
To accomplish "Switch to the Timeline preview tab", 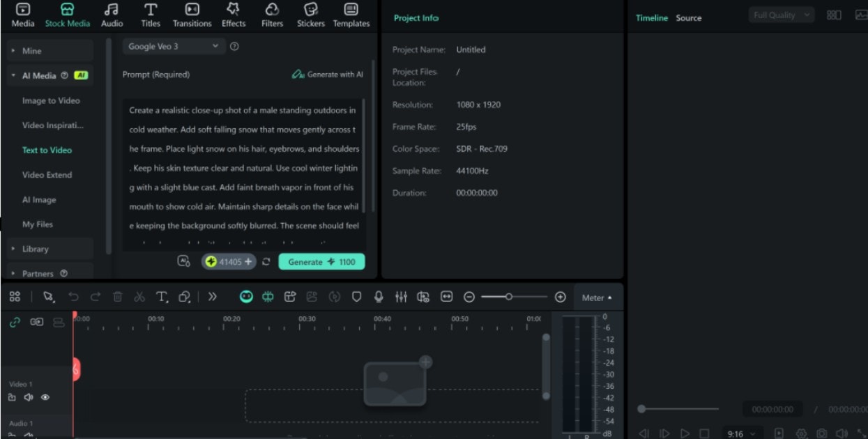I will [651, 18].
